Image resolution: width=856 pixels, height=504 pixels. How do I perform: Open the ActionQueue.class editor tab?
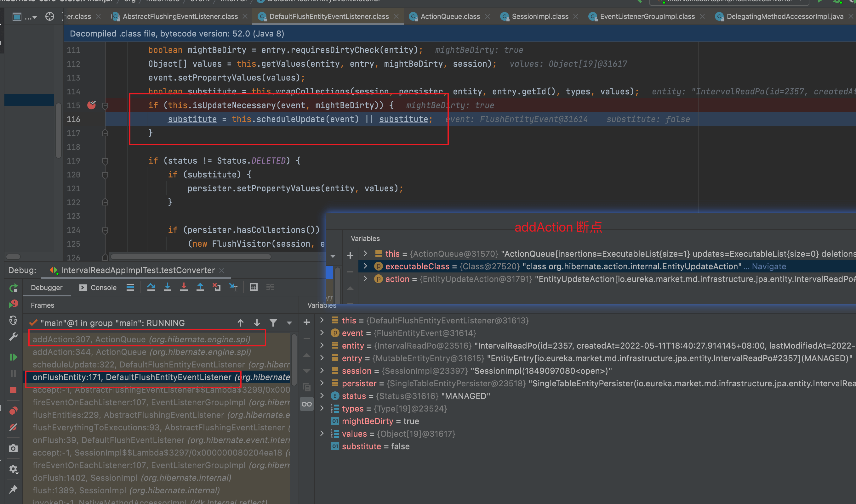(450, 16)
